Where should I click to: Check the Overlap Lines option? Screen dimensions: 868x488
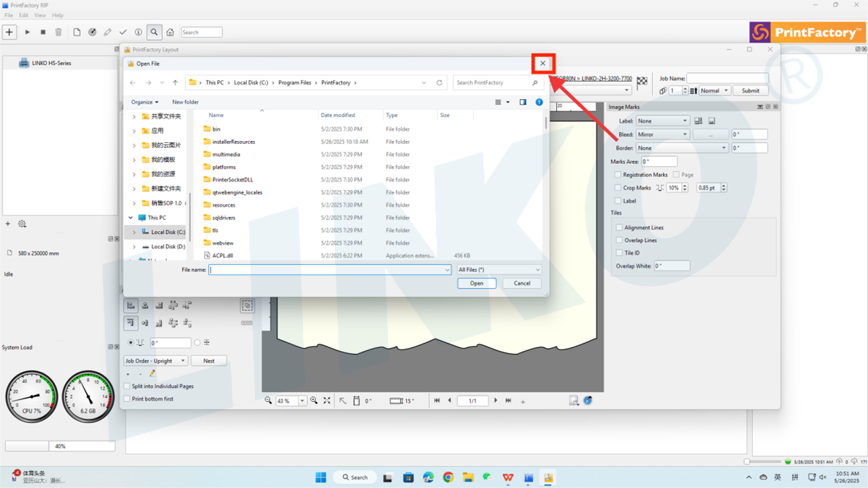pyautogui.click(x=619, y=240)
